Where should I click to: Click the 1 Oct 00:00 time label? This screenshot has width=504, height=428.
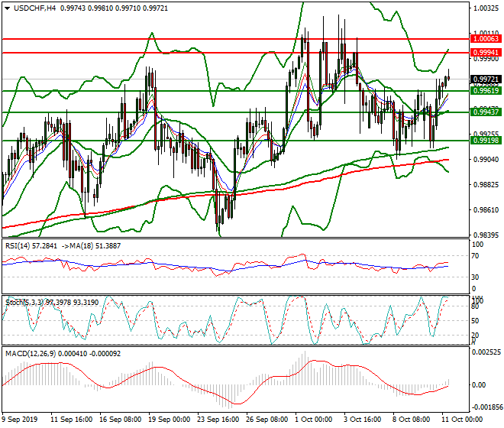click(x=314, y=420)
